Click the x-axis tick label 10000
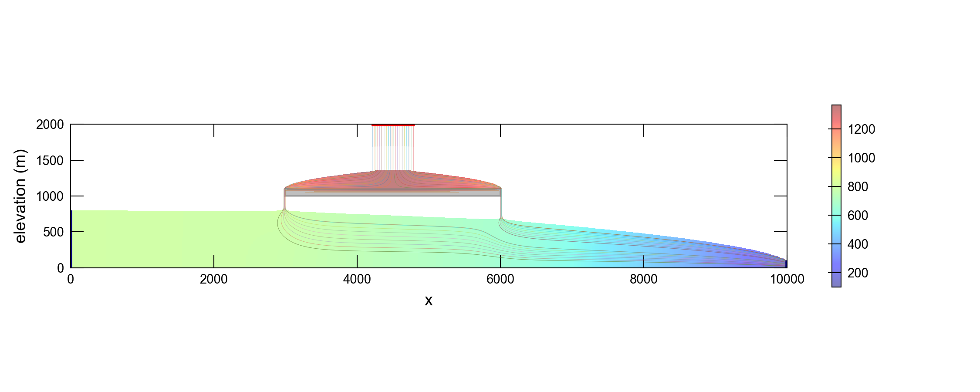The width and height of the screenshot is (980, 392). click(x=787, y=279)
